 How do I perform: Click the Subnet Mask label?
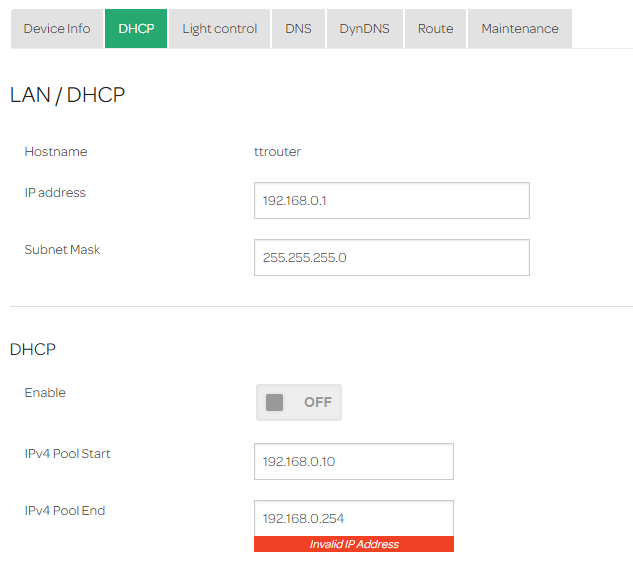pos(62,250)
